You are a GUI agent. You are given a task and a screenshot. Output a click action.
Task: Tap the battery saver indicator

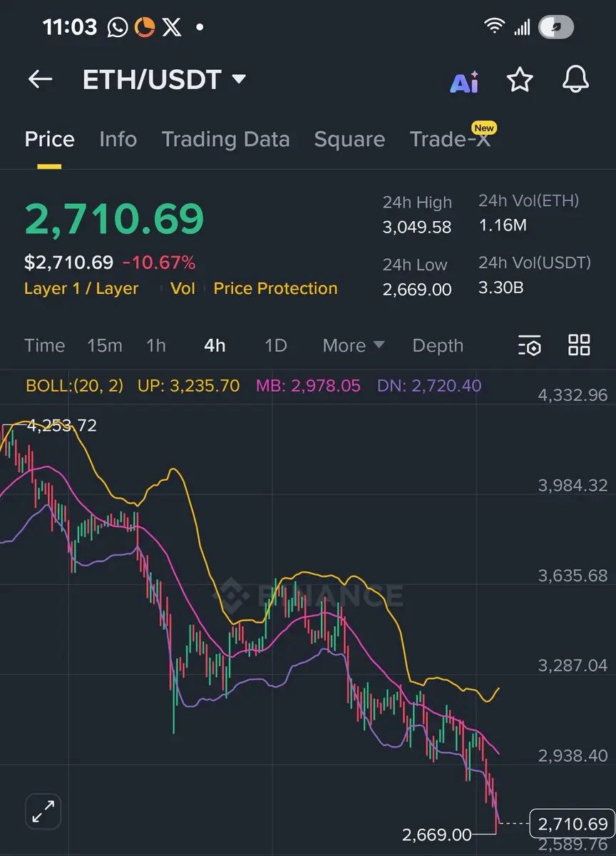click(x=556, y=27)
